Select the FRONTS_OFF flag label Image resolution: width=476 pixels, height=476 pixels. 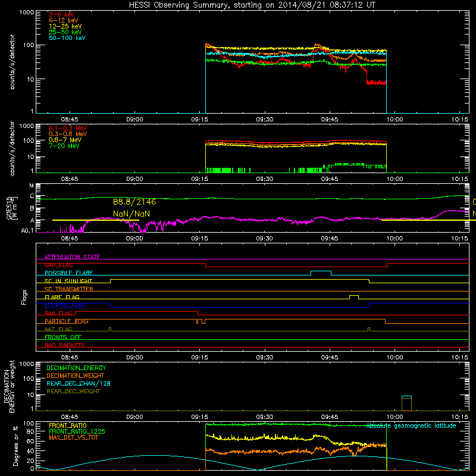[x=63, y=337]
